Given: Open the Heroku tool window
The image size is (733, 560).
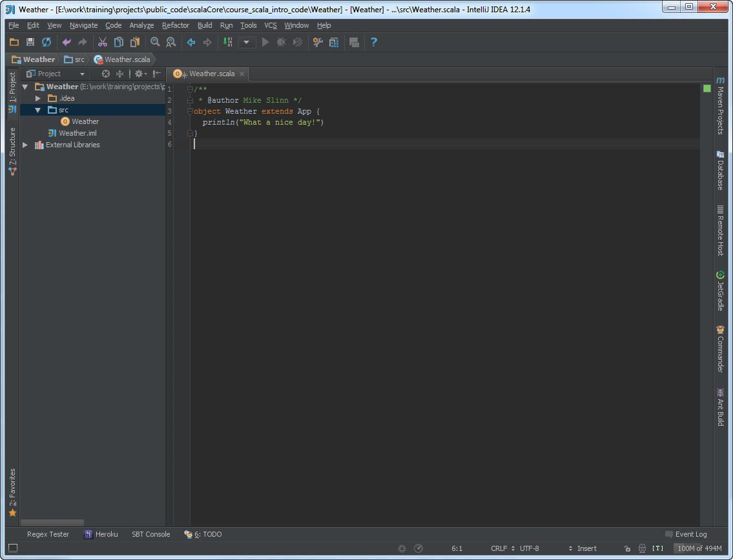Looking at the screenshot, I should tap(101, 534).
